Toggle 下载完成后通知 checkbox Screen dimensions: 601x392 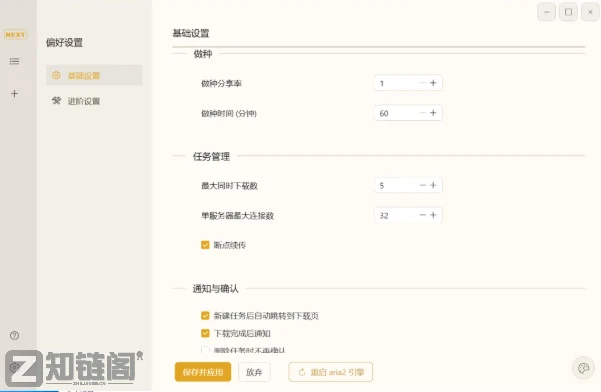205,333
